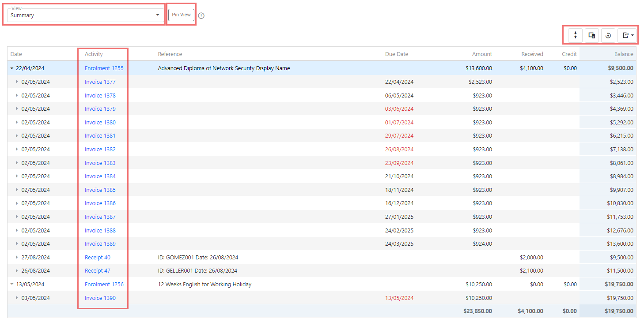Sort by the Activity column header

point(94,54)
